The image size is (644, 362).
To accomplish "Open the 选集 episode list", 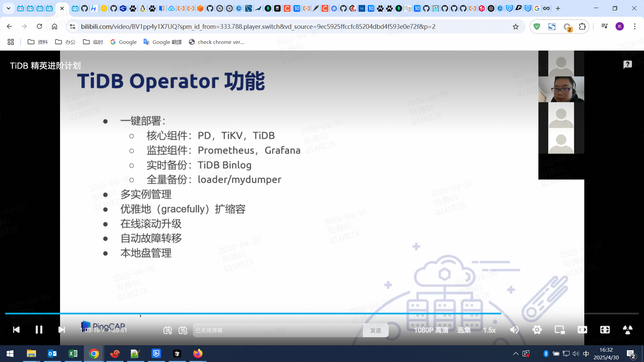I will coord(464,330).
